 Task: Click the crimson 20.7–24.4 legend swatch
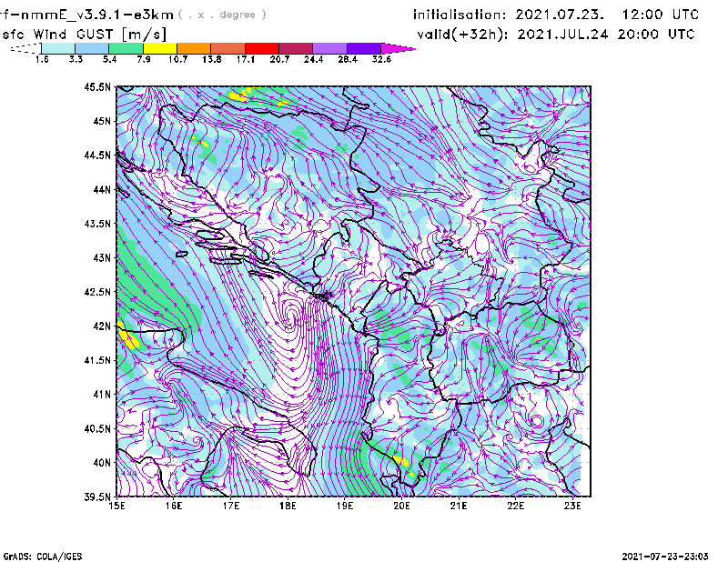click(x=296, y=48)
